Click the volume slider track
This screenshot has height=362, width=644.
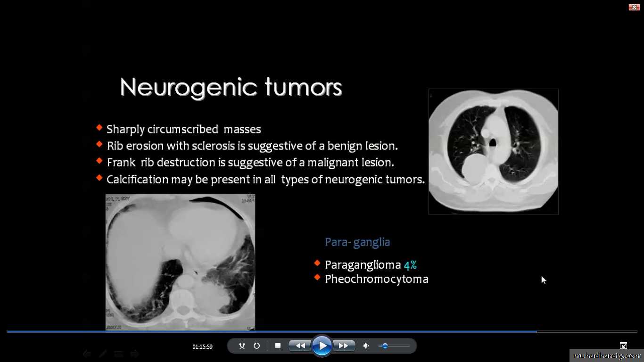pyautogui.click(x=396, y=346)
